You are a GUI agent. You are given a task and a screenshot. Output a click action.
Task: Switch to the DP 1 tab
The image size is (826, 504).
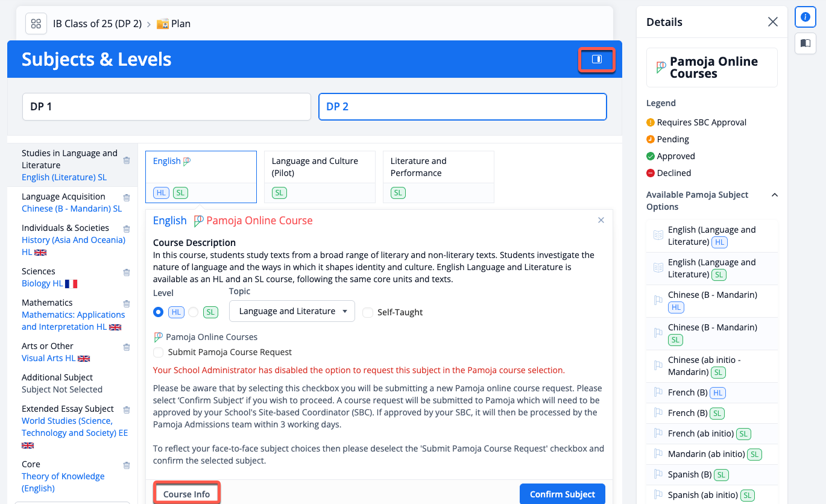[x=166, y=107]
